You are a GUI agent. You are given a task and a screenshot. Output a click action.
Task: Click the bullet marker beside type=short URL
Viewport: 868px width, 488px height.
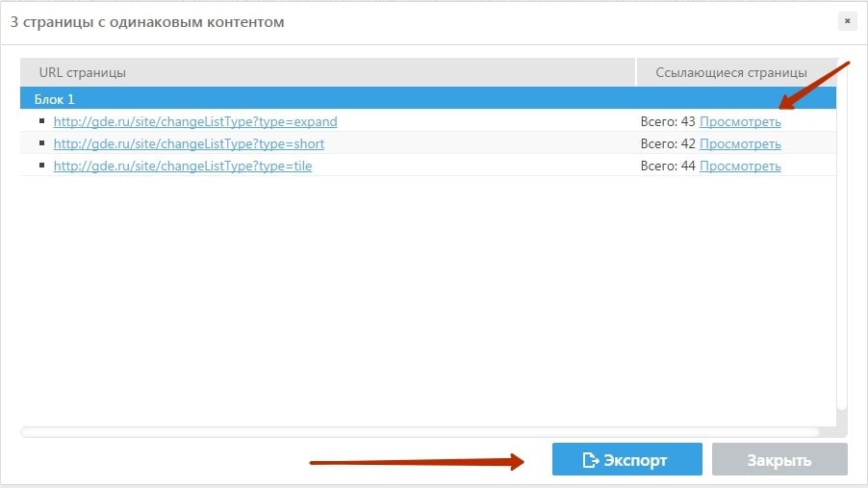42,143
